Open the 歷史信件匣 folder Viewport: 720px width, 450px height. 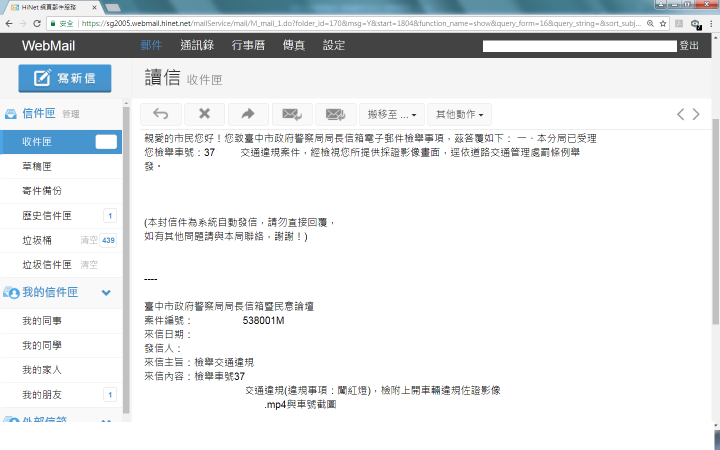[x=61, y=215]
